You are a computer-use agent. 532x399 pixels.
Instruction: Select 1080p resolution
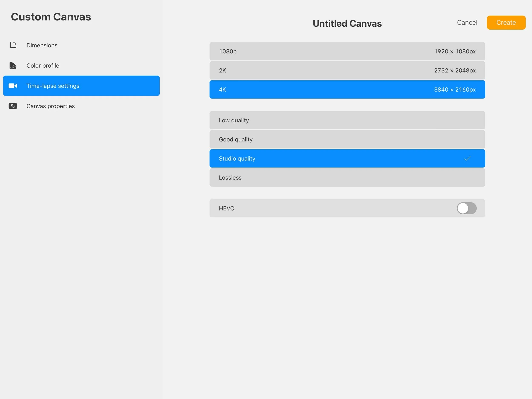[347, 51]
